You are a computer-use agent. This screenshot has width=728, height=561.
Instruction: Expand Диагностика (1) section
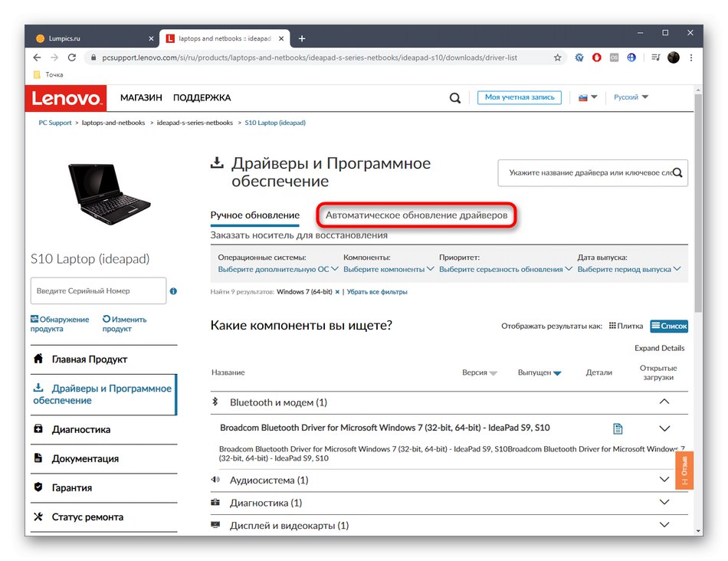click(664, 502)
